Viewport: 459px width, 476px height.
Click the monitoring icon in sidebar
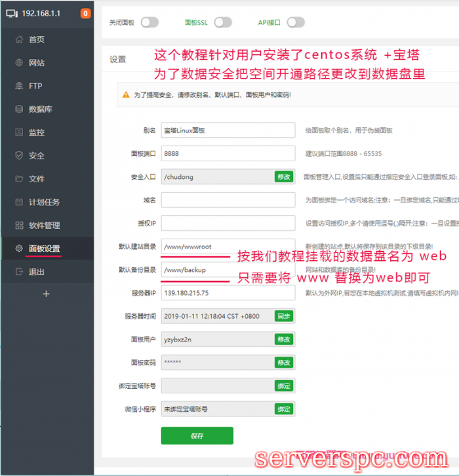18,132
